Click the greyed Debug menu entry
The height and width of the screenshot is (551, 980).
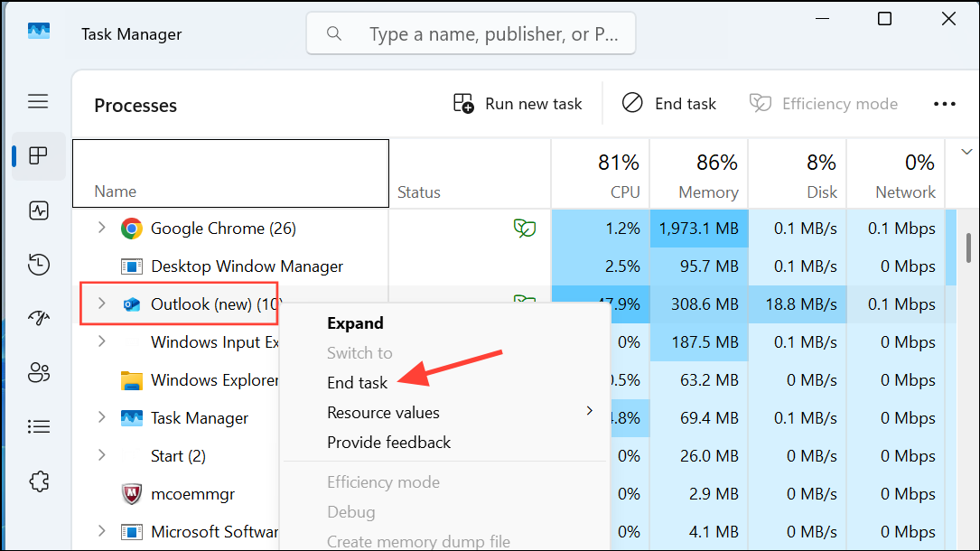pyautogui.click(x=350, y=512)
